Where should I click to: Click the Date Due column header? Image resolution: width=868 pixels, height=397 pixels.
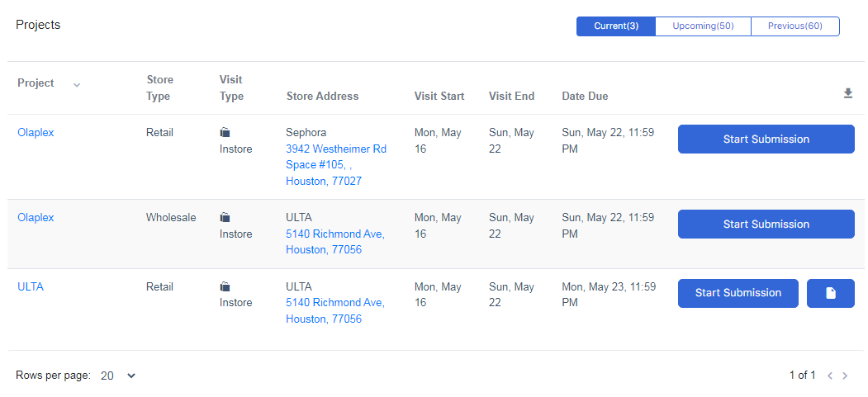point(585,97)
